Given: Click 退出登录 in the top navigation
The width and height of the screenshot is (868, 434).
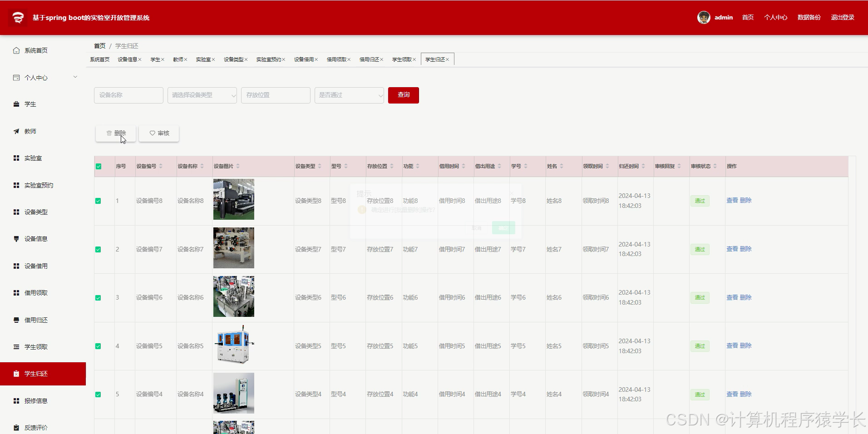Looking at the screenshot, I should coord(843,17).
